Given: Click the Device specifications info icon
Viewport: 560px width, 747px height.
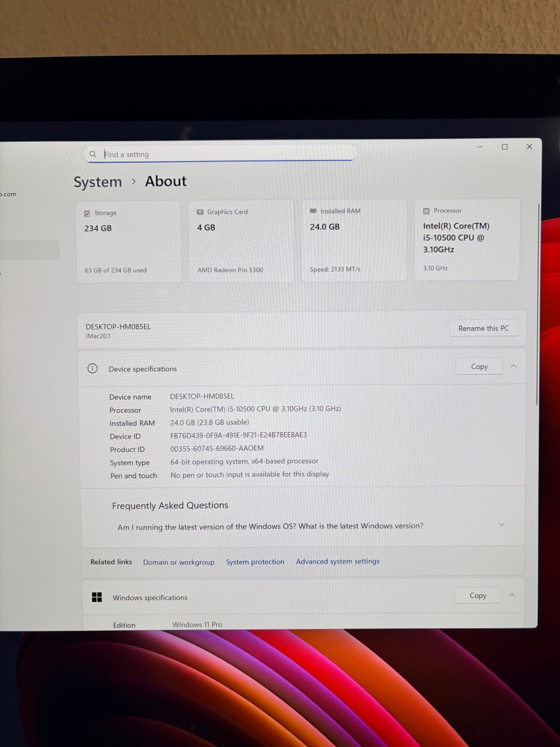Looking at the screenshot, I should click(x=92, y=368).
